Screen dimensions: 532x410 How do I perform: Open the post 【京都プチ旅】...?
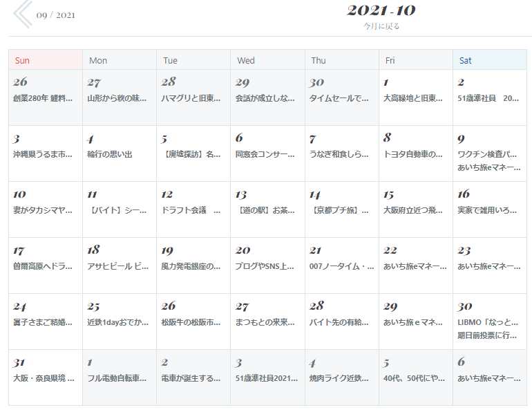click(340, 210)
